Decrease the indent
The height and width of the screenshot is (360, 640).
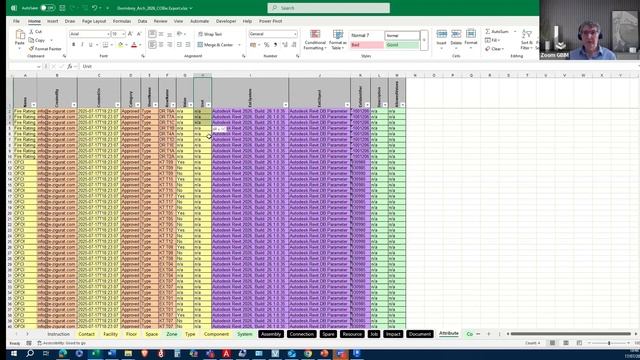click(x=180, y=45)
